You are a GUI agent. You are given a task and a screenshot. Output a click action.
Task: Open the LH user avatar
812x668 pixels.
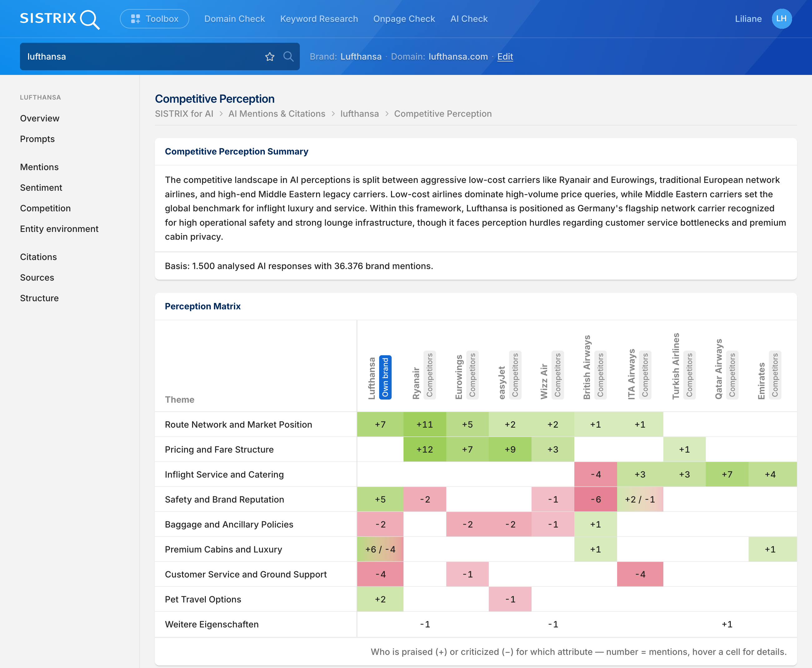[782, 19]
